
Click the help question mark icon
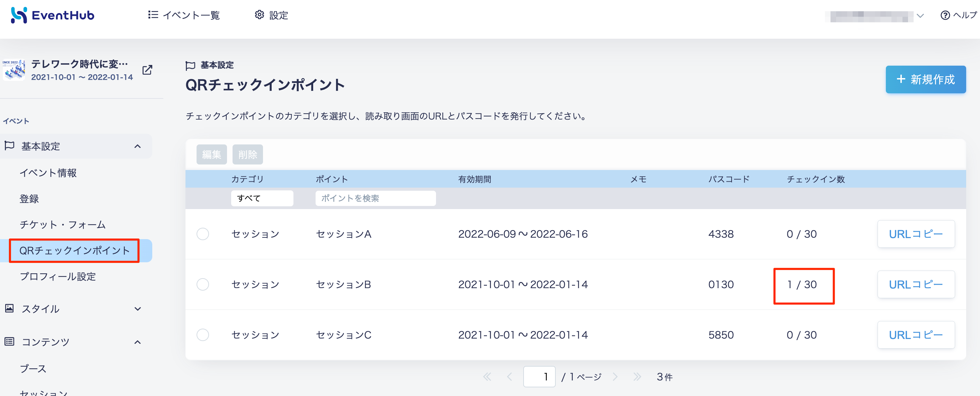pos(945,15)
